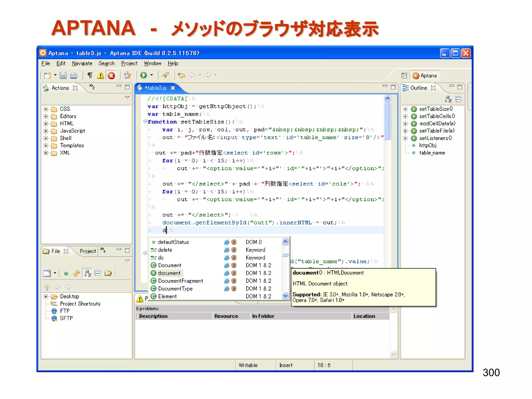This screenshot has width=532, height=399.
Task: Expand the Editors folder in Actions
Action: [46, 116]
